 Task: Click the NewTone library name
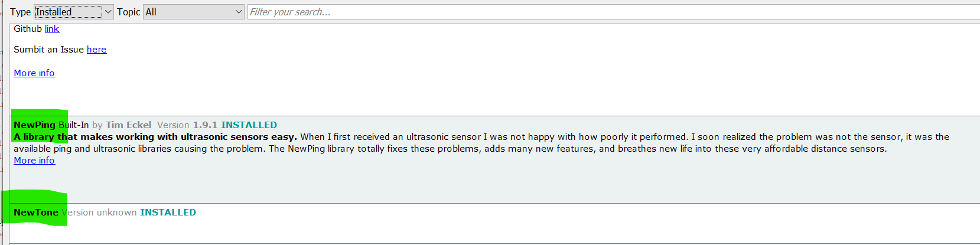coord(36,213)
